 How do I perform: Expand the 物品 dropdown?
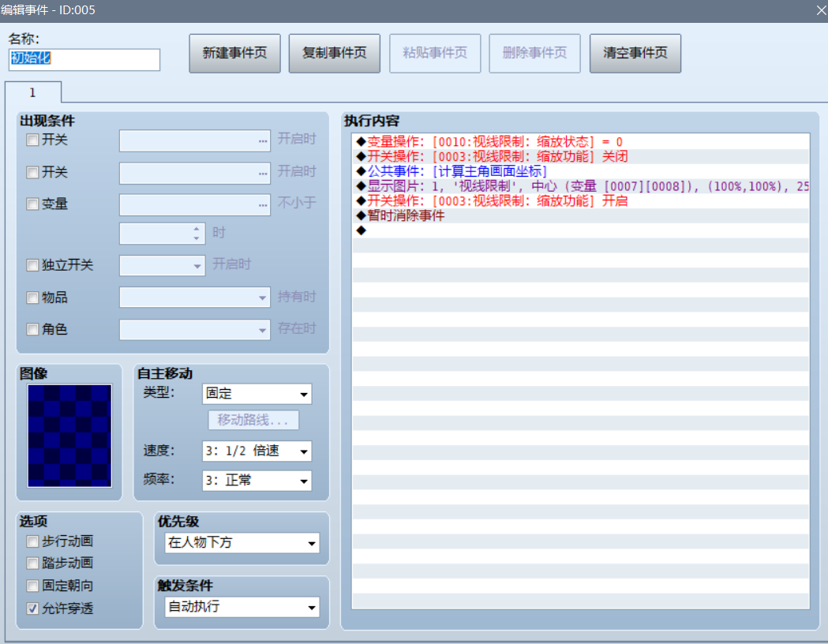click(195, 298)
